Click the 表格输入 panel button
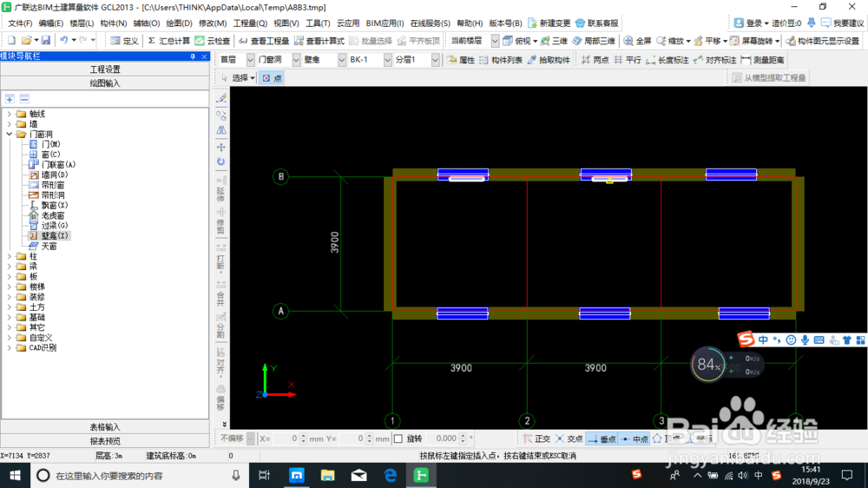 pos(105,427)
